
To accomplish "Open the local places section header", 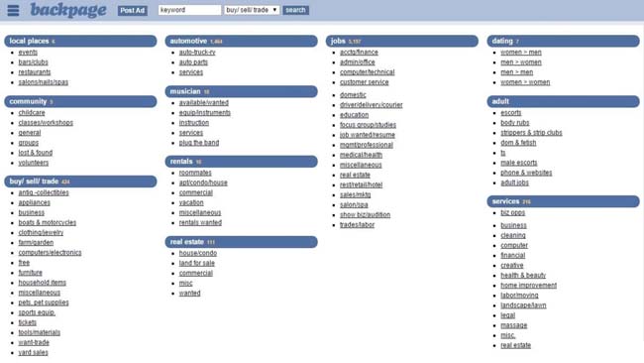I will (80, 41).
